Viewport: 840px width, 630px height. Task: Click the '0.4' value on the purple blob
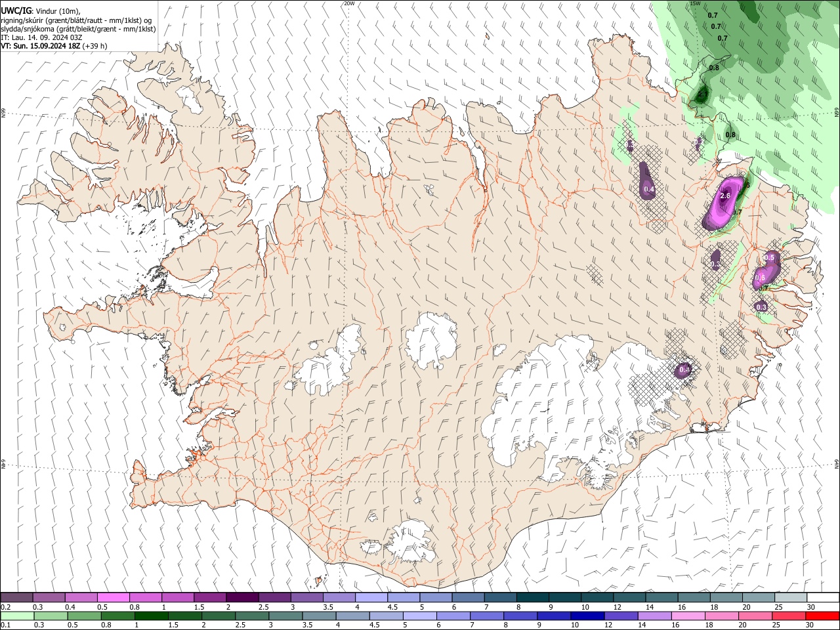point(650,190)
